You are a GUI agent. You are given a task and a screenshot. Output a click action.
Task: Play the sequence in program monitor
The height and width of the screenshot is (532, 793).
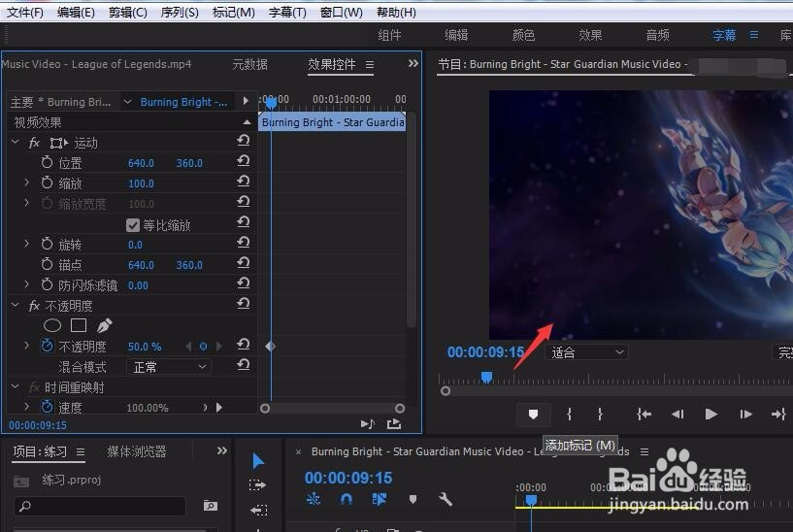click(711, 415)
